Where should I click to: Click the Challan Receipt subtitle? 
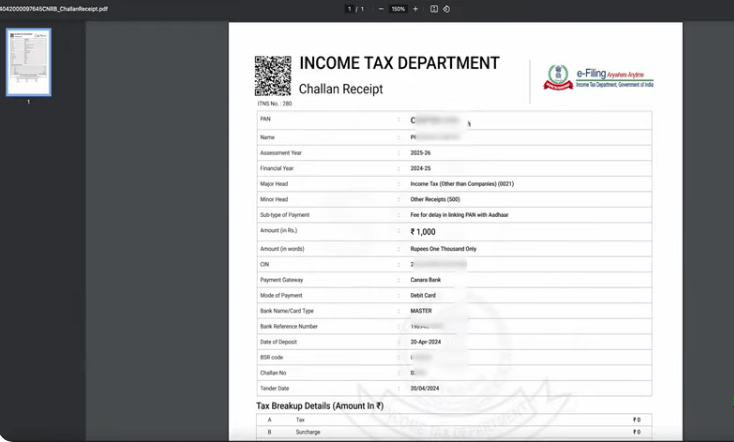point(341,90)
